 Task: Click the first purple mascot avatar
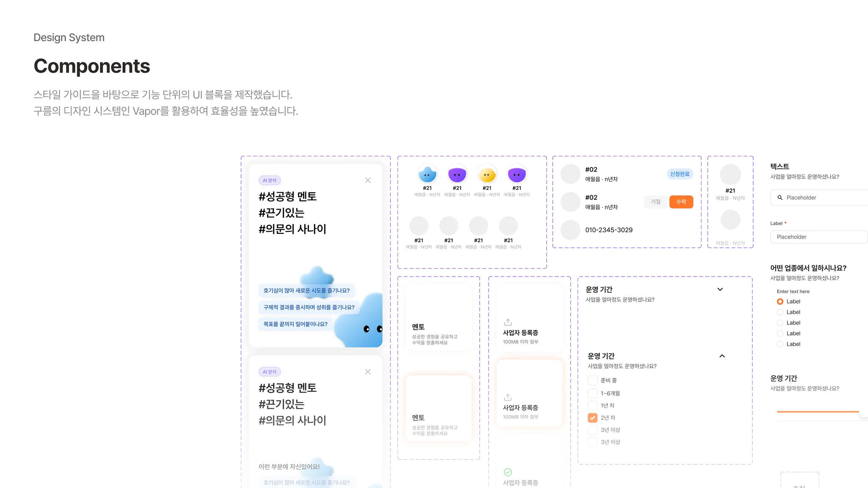457,174
